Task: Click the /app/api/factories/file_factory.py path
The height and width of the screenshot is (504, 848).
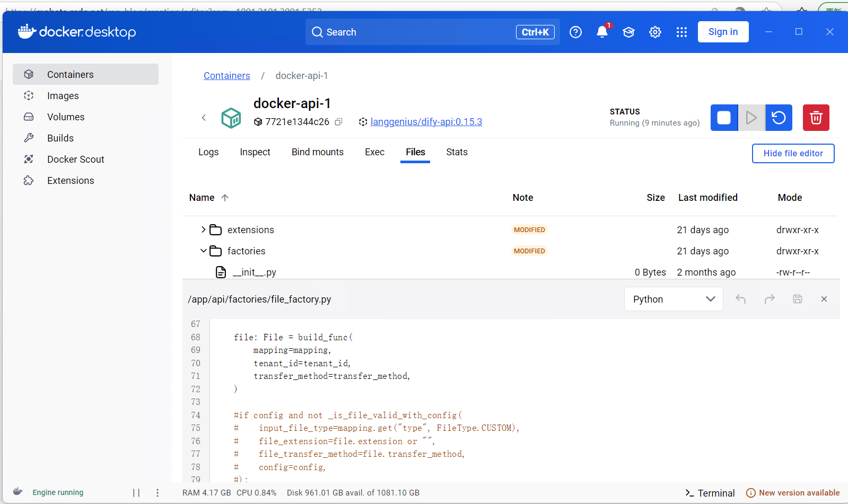Action: [x=259, y=299]
